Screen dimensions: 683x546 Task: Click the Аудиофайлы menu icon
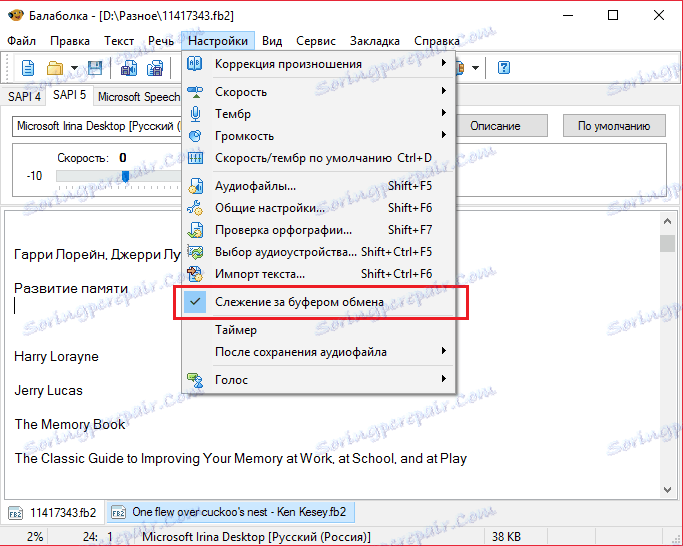[195, 186]
